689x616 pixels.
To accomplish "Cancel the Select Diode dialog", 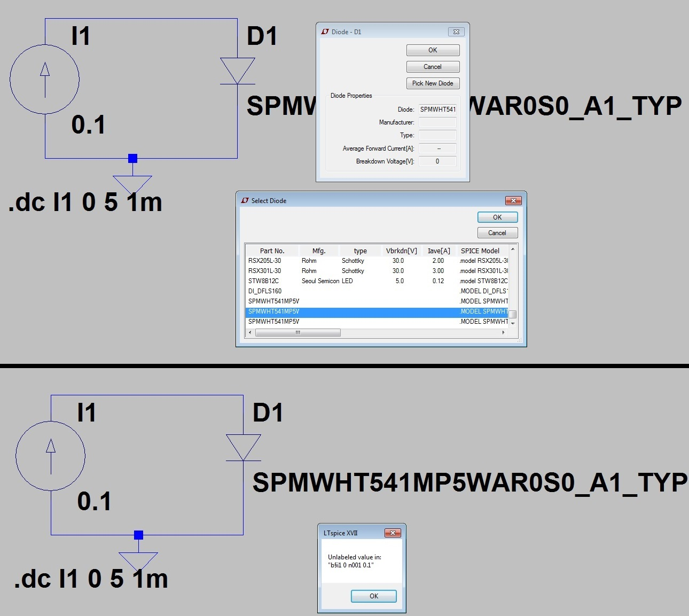I will [497, 233].
